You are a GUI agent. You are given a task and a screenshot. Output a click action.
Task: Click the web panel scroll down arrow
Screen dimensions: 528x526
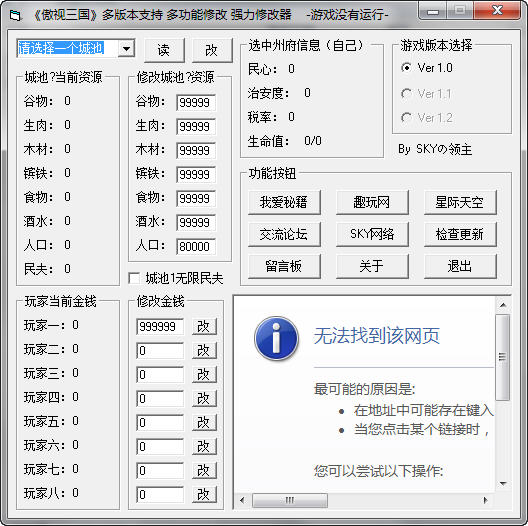[x=503, y=484]
